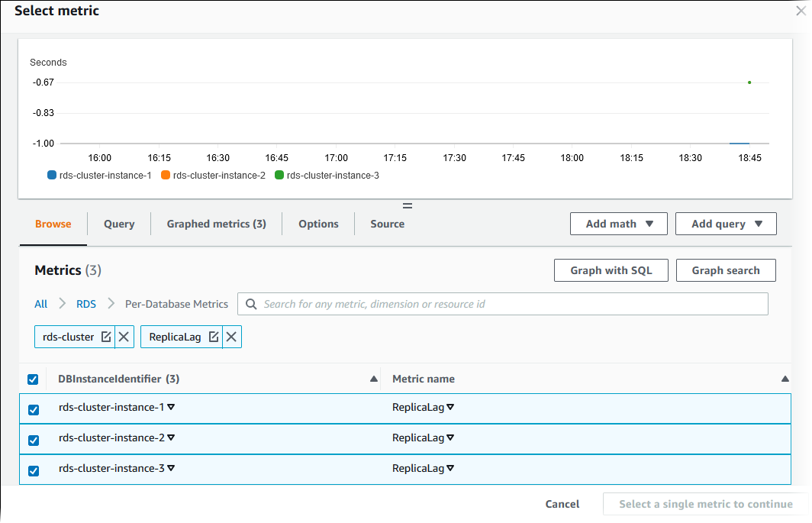This screenshot has height=523, width=812.
Task: Click the Cancel button
Action: point(562,504)
